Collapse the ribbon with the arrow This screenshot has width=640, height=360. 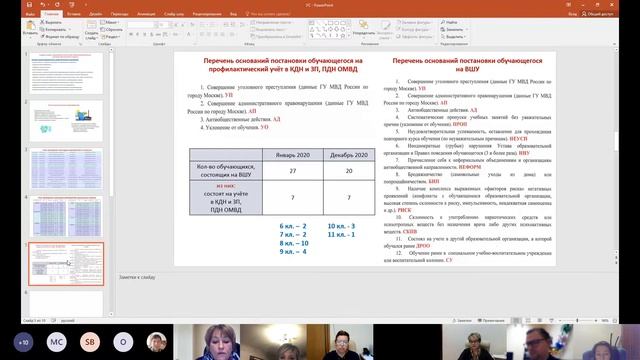[x=615, y=43]
